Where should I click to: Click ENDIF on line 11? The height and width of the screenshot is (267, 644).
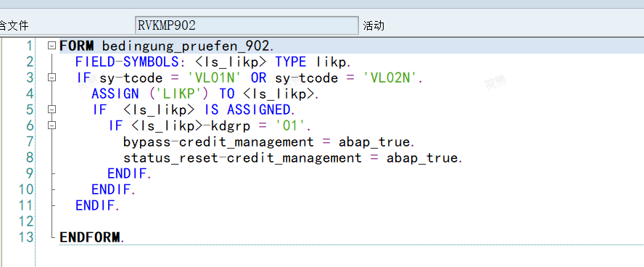[96, 206]
